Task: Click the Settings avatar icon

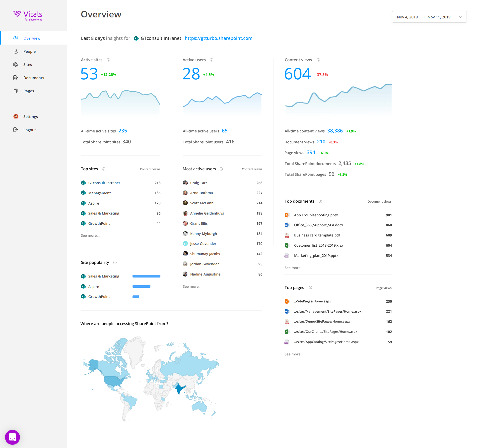Action: (x=16, y=116)
